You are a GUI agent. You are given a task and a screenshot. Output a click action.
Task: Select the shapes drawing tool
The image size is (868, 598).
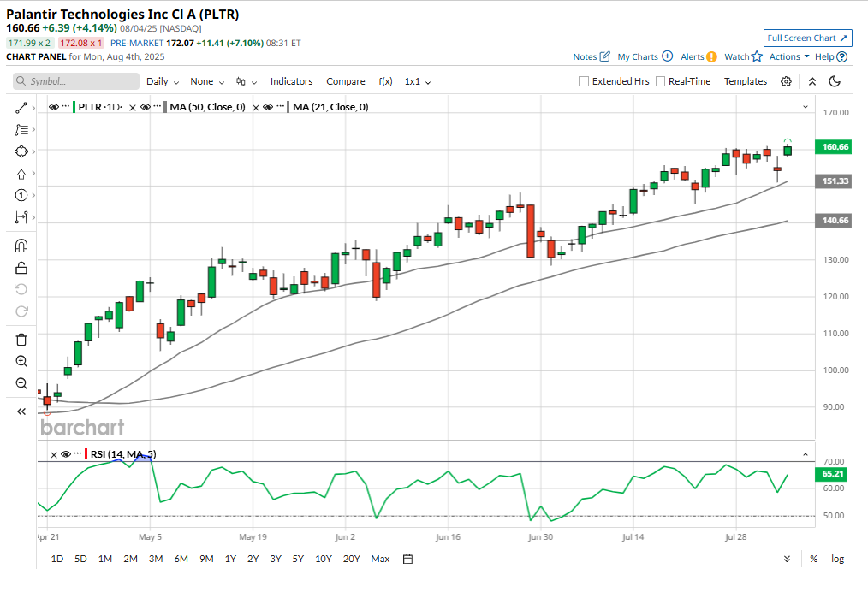(x=21, y=151)
